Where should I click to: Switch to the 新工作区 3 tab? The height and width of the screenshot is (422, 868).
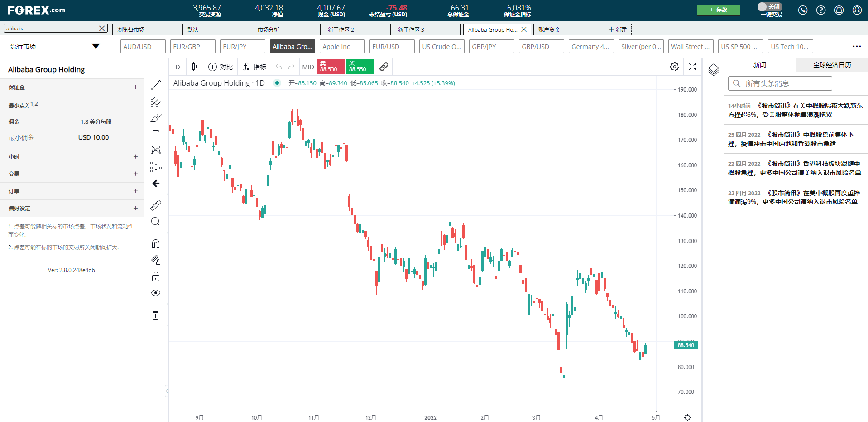pos(427,29)
